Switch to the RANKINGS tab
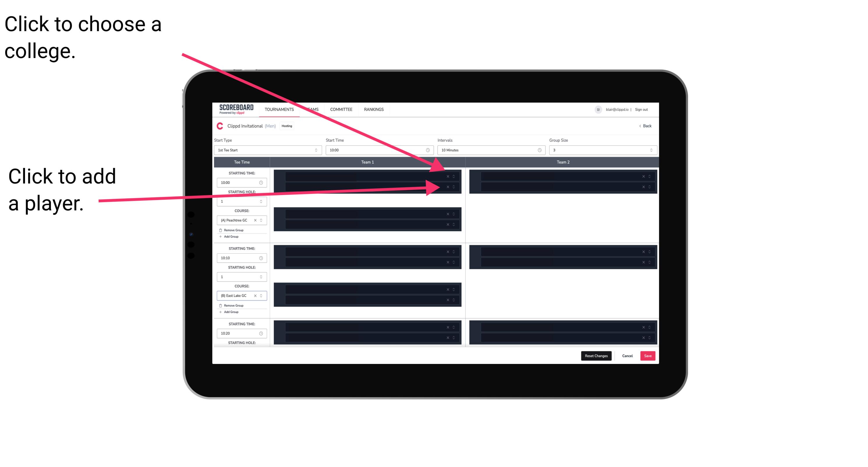868x467 pixels. point(374,109)
